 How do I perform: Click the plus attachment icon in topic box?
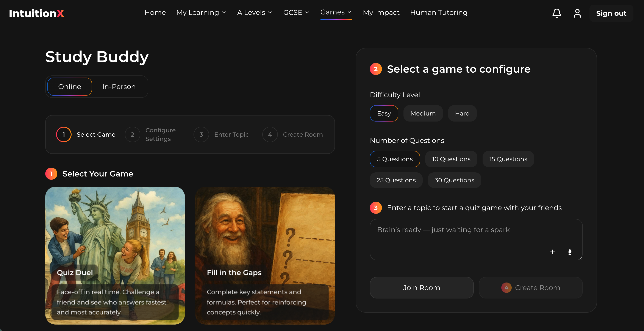(552, 252)
